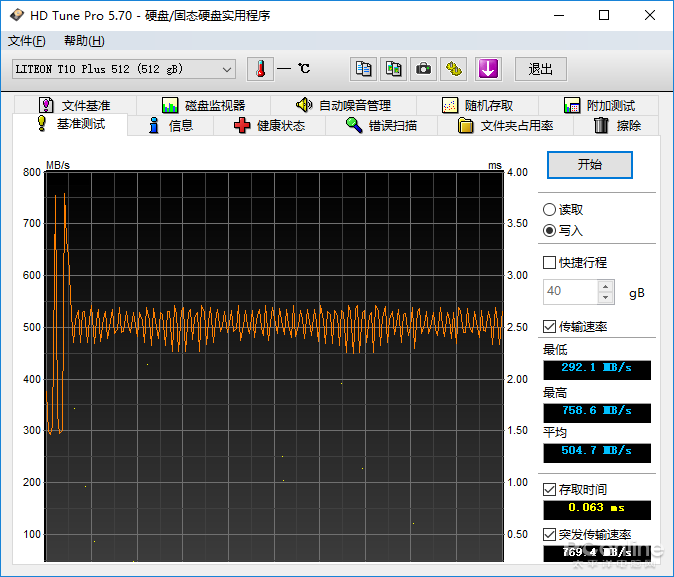
Task: Select the 读取 radio button
Action: (549, 210)
